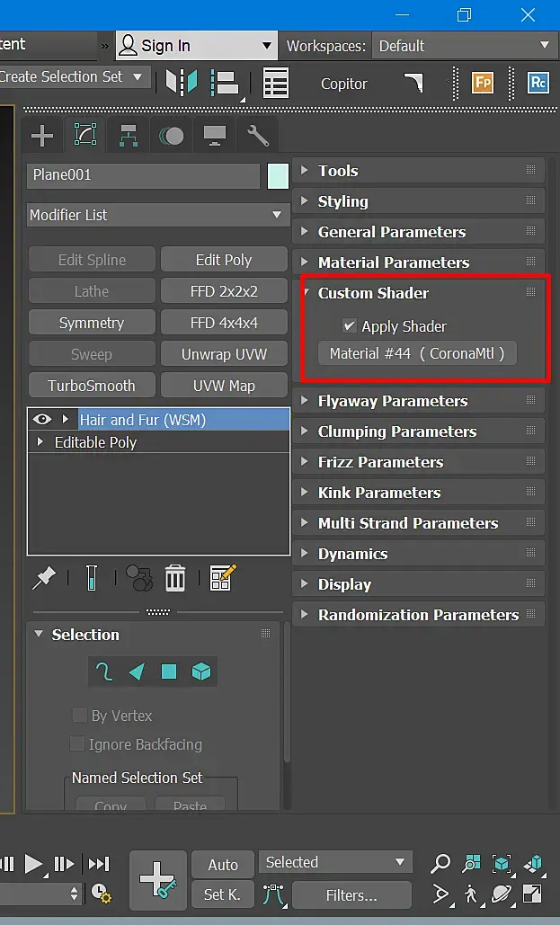Uncheck the Apply Shader checkbox
Screen dimensions: 560x925
click(350, 325)
